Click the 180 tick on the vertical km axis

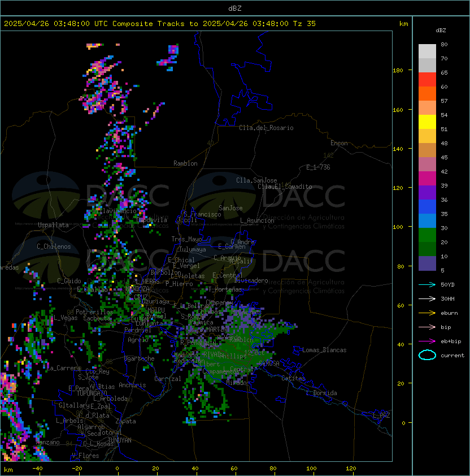[398, 71]
